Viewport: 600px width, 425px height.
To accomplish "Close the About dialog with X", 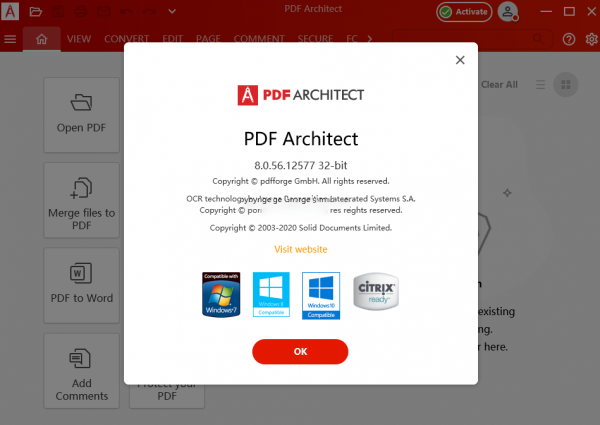I will tap(460, 60).
